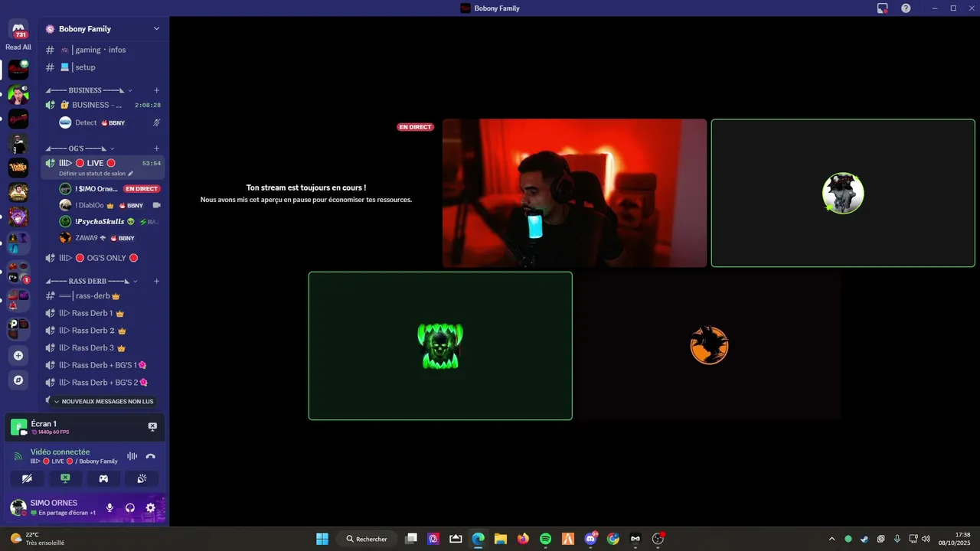Join Rass Derb 3 voice channel

103,348
